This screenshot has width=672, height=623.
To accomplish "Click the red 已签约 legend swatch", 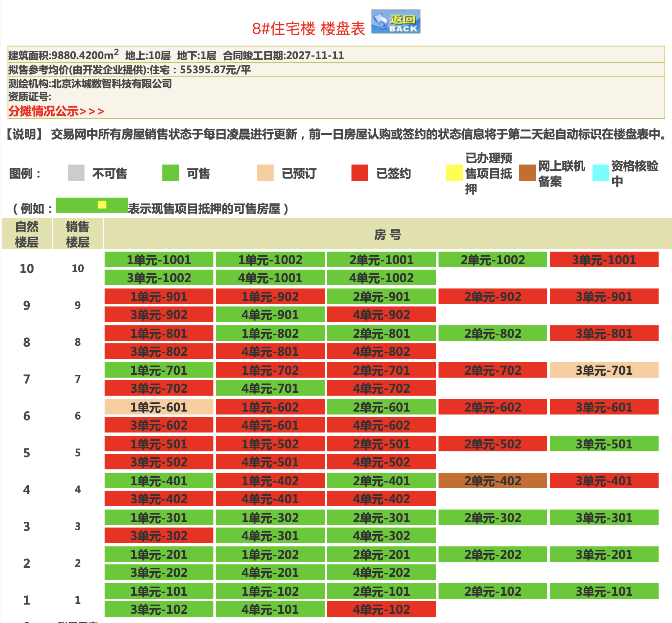I will pos(360,173).
